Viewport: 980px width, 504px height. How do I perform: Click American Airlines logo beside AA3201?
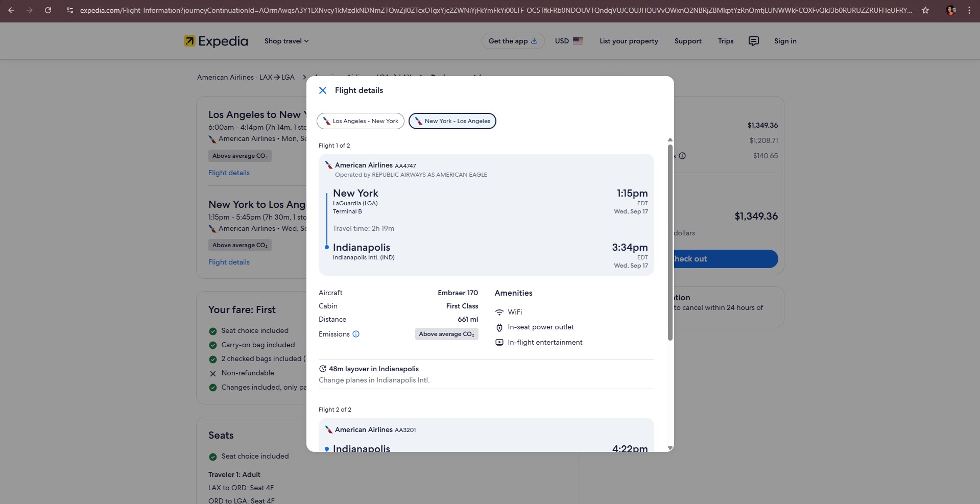[329, 429]
